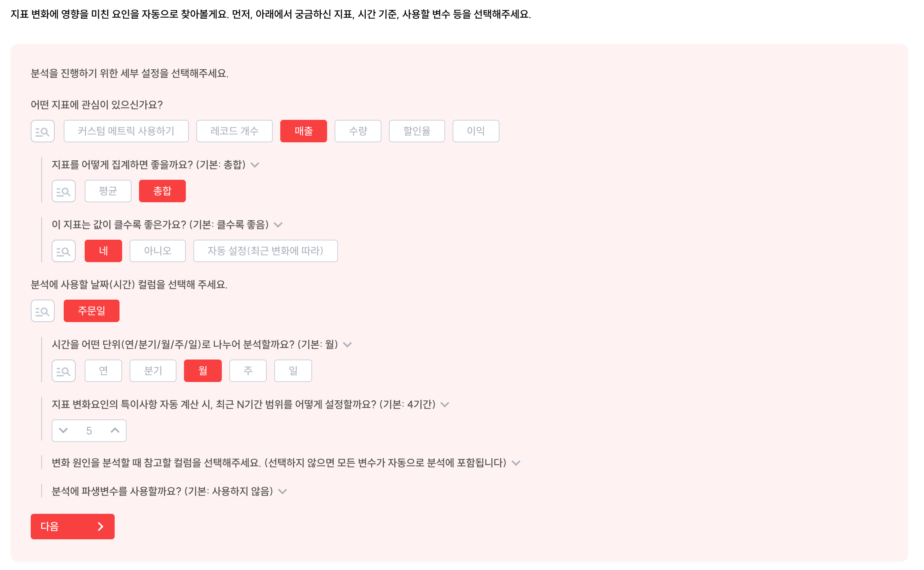The image size is (924, 570).
Task: Select 레코드 개수 metric button
Action: 235,131
